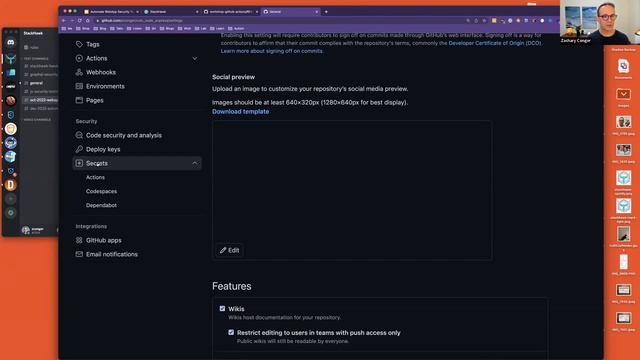
Task: Click Edit button for social preview
Action: click(230, 250)
